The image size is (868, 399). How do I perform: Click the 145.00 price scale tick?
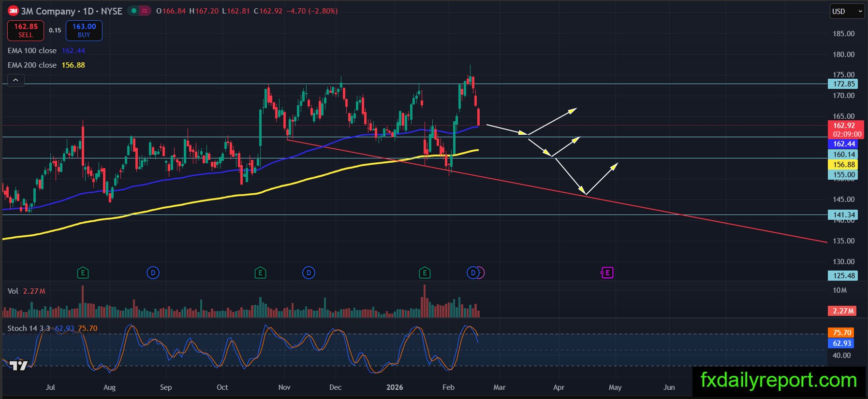point(843,199)
